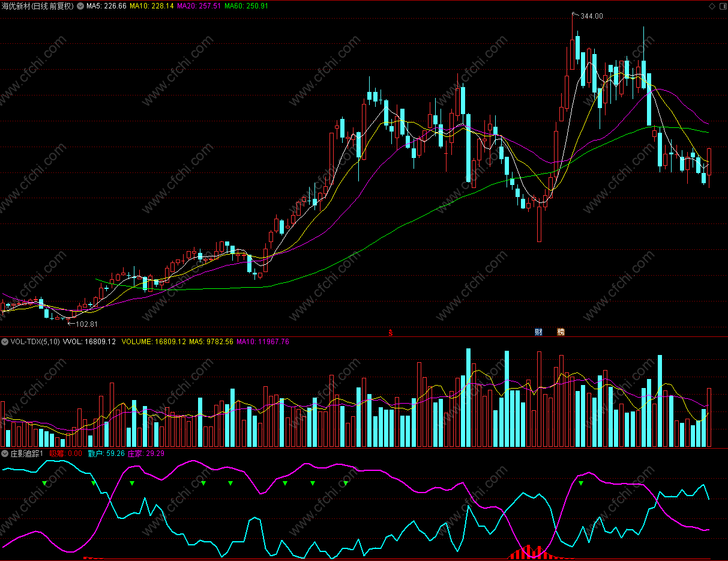Click the 344.00 high price label
The height and width of the screenshot is (561, 728).
591,16
